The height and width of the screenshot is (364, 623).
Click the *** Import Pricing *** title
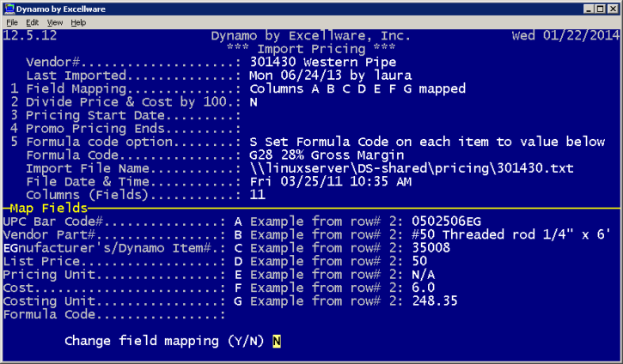[x=311, y=49]
